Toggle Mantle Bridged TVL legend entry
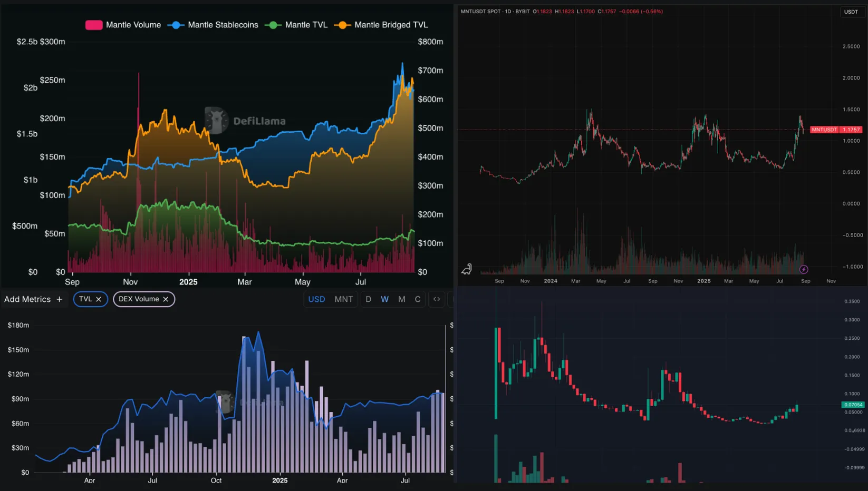Viewport: 868px width, 491px height. [381, 25]
